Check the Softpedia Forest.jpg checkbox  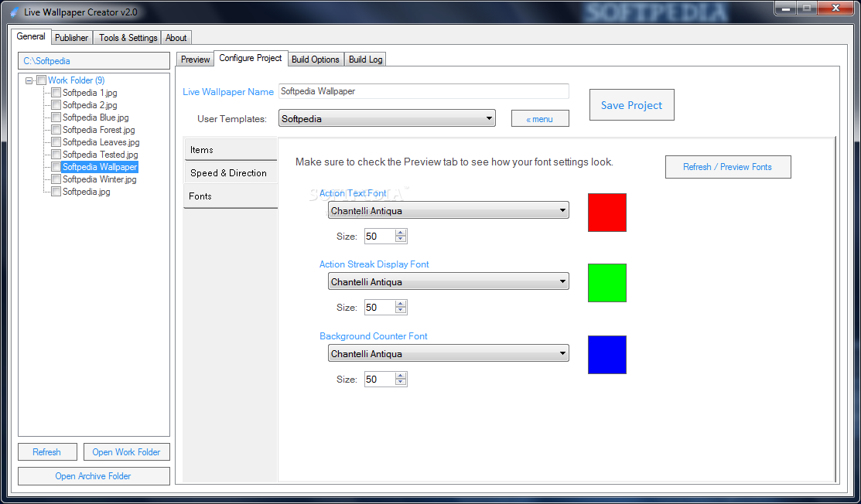pos(56,130)
